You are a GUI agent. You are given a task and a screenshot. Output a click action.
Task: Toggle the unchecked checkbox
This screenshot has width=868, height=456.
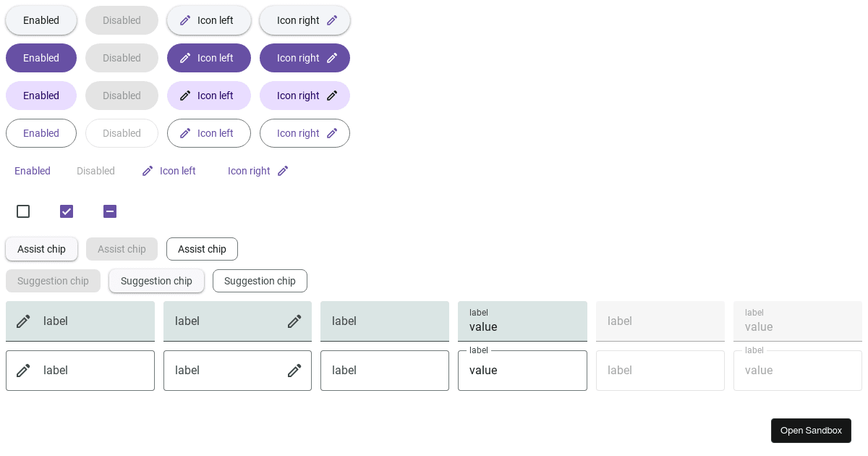pos(23,211)
